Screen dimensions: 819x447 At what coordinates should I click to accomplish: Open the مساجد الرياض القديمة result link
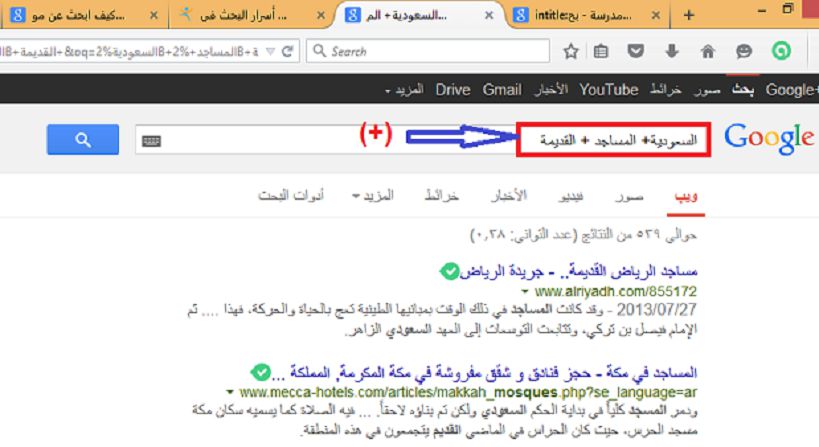(x=579, y=272)
